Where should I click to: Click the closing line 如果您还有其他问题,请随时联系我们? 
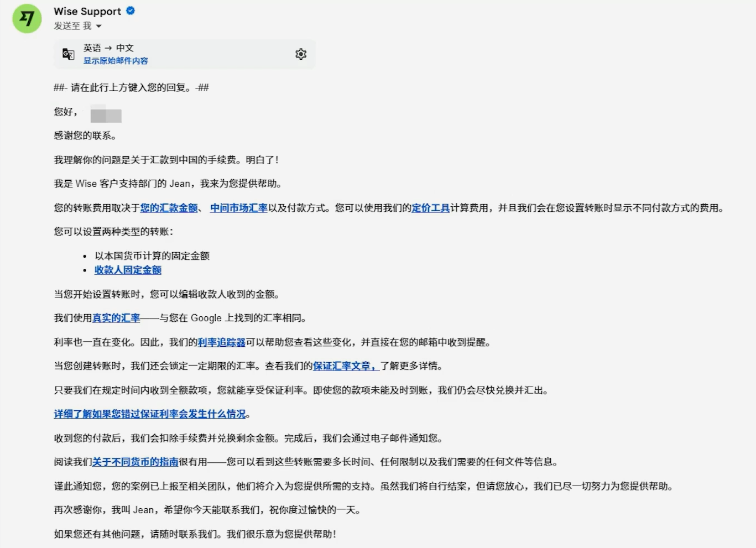pyautogui.click(x=195, y=534)
